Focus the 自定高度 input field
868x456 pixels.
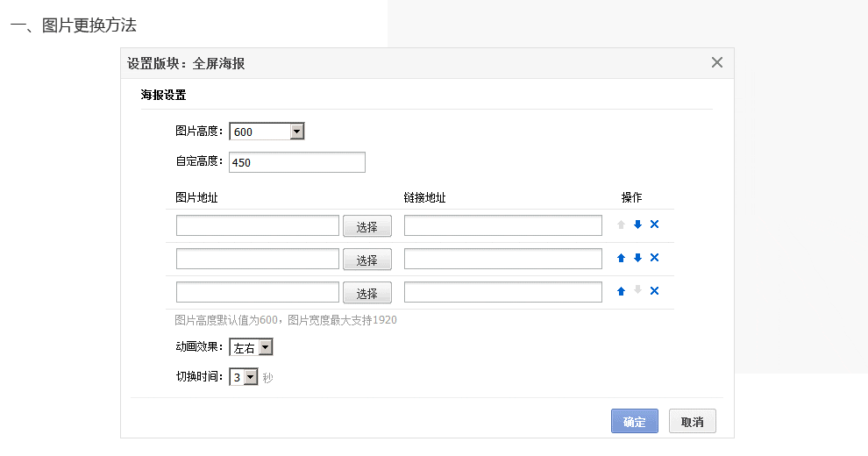pos(296,162)
